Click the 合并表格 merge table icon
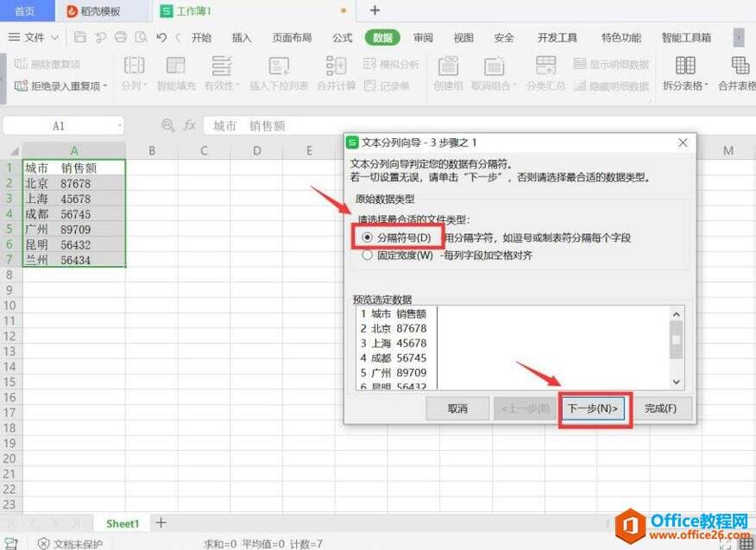 [740, 65]
